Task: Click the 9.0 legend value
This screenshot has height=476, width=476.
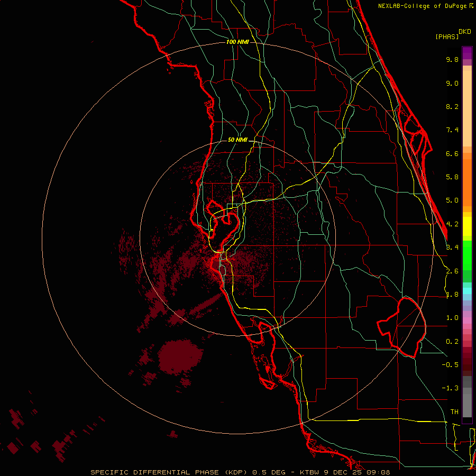Action: tap(452, 84)
